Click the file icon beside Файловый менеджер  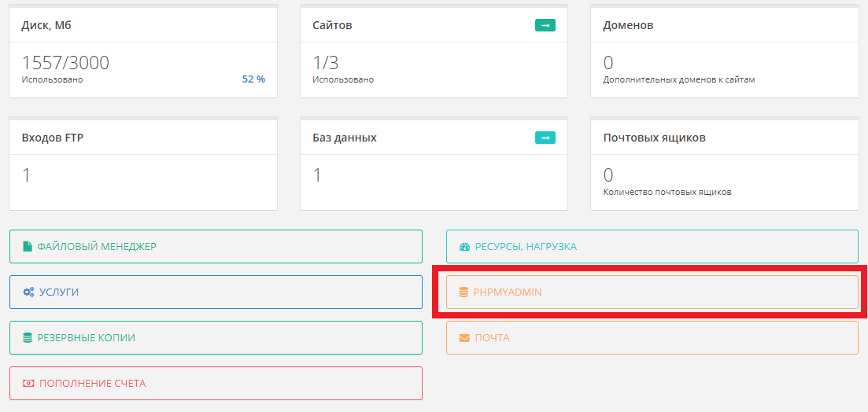27,246
